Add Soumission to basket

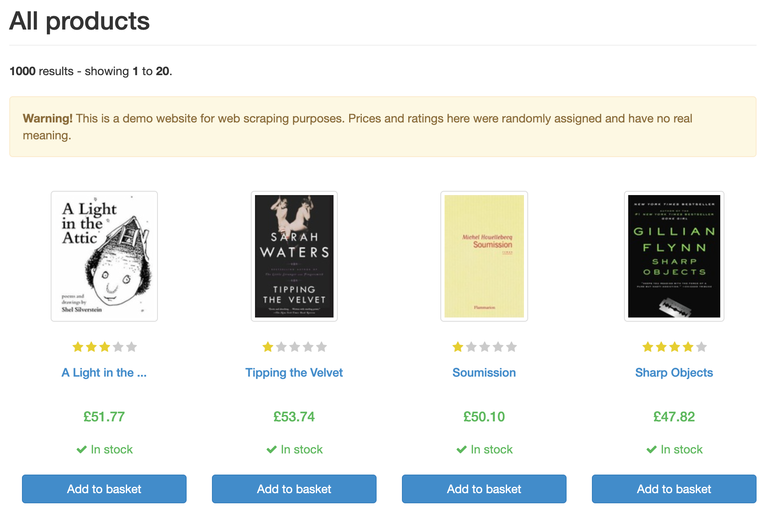484,489
